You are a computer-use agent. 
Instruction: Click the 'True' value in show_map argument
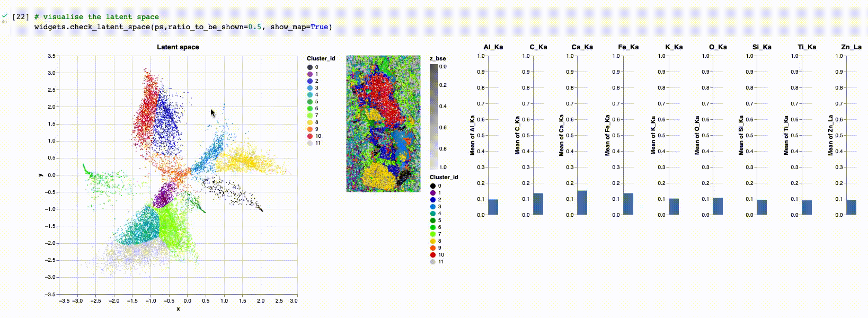coord(319,26)
